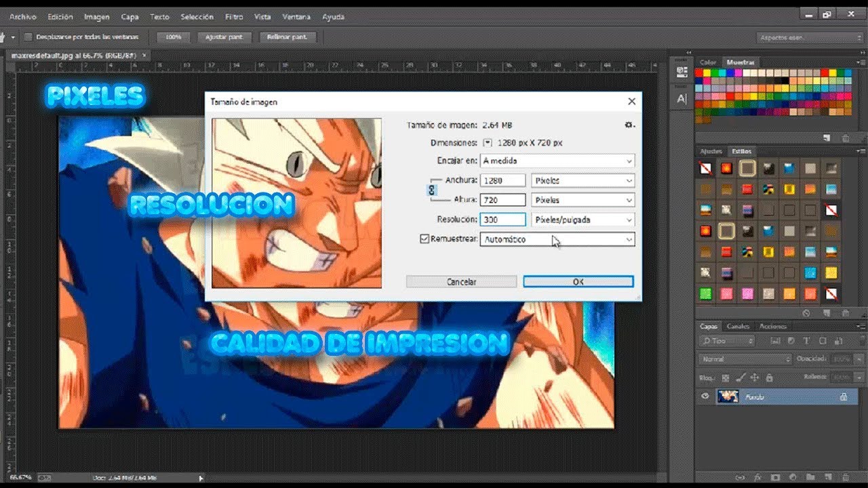Click the link layers icon in Capas footer

740,477
